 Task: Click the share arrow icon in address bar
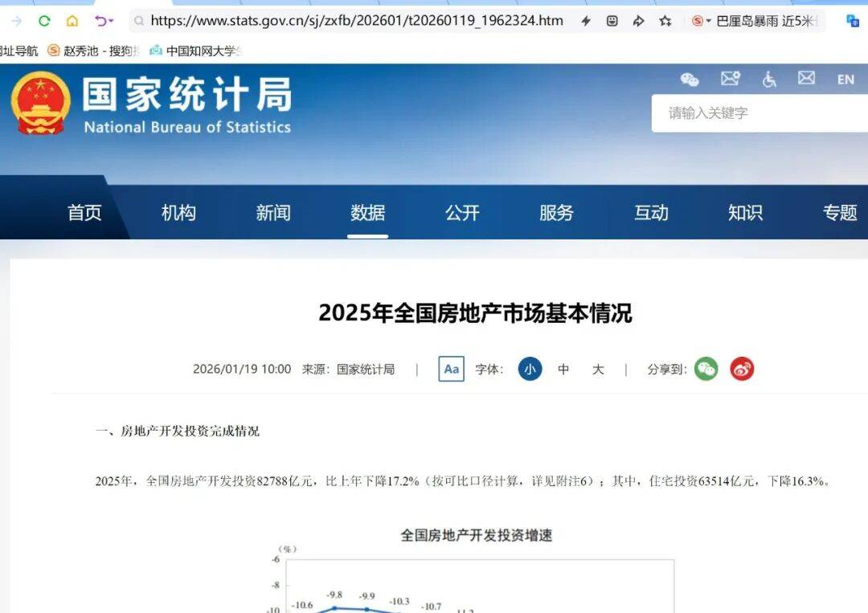coord(638,21)
